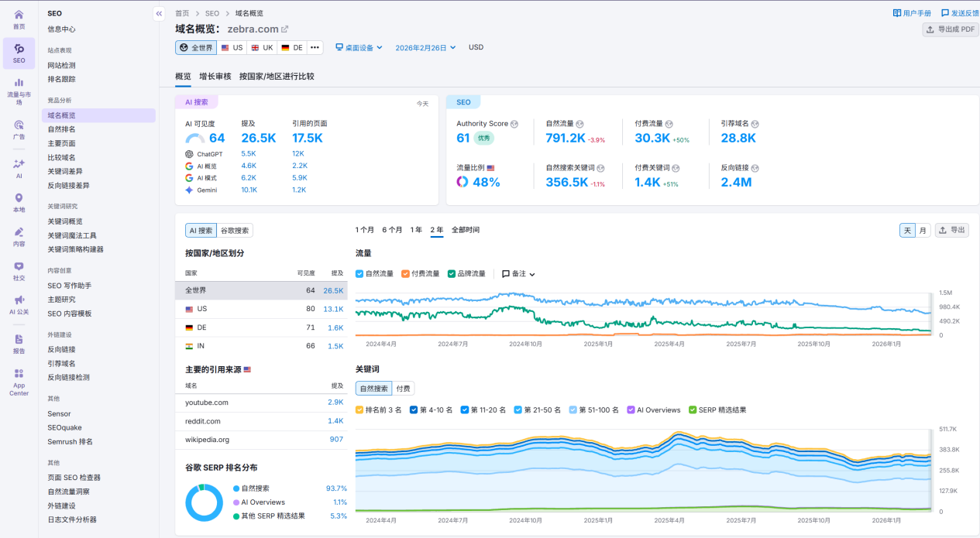Open the 本地 location pin icon
The width and height of the screenshot is (980, 538).
coord(19,198)
